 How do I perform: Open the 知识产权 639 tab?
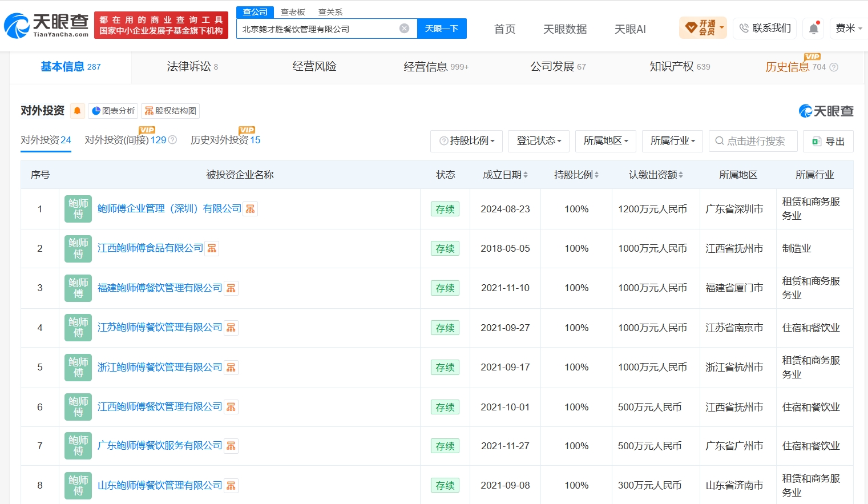(680, 67)
